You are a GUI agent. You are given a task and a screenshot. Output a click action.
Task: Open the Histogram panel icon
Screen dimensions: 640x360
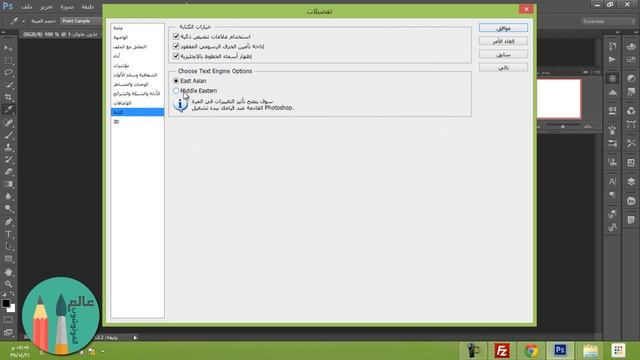pyautogui.click(x=612, y=93)
